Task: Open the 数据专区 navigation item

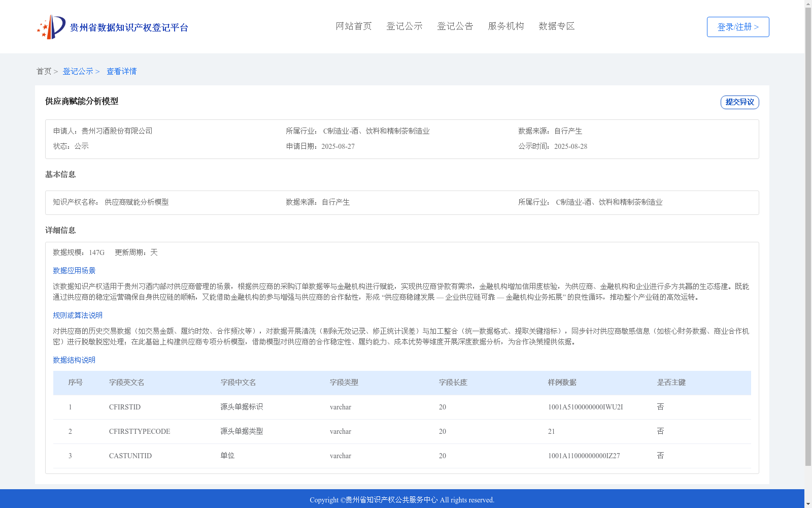Action: coord(557,26)
